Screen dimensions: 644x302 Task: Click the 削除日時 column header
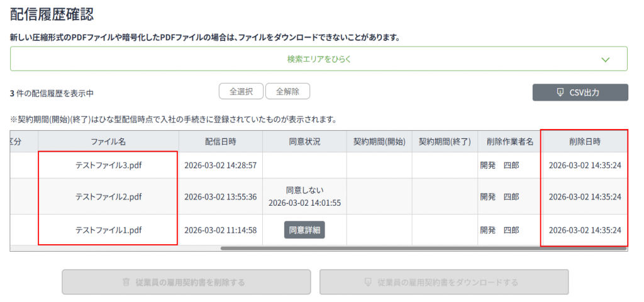(x=585, y=142)
